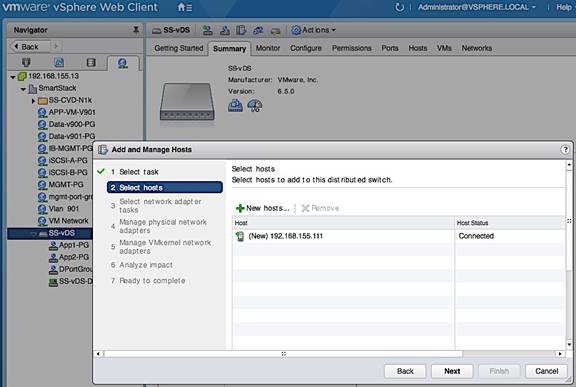This screenshot has width=576, height=387.
Task: Click the Remove hosts button
Action: pyautogui.click(x=320, y=208)
